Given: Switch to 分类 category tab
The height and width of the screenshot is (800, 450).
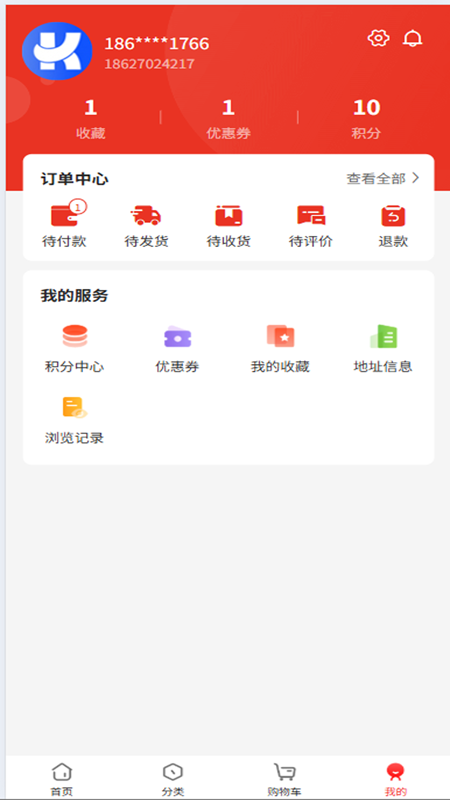Looking at the screenshot, I should [x=173, y=780].
